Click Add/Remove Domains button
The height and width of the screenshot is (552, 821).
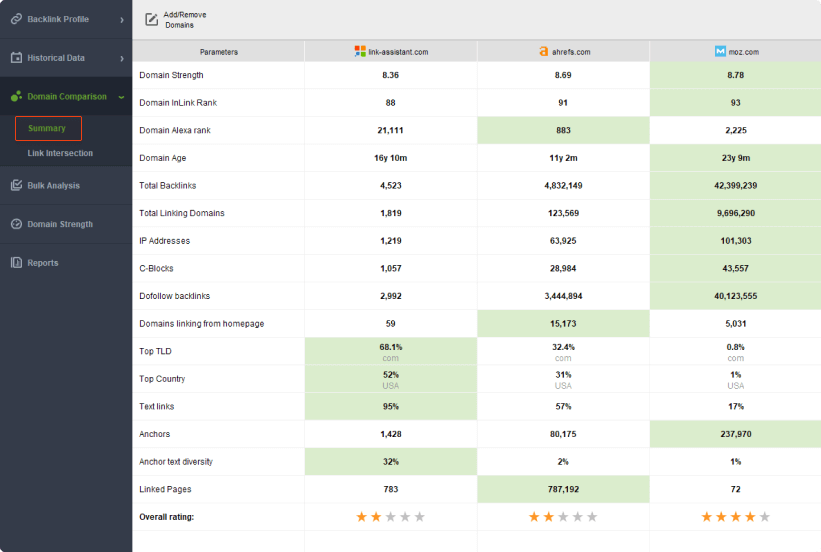[176, 20]
